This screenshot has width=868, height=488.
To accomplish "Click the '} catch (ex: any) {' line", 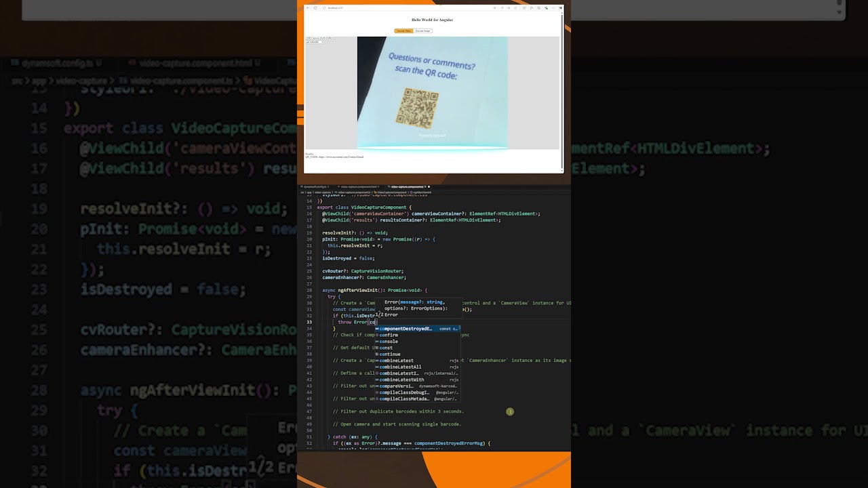I will coord(353,437).
